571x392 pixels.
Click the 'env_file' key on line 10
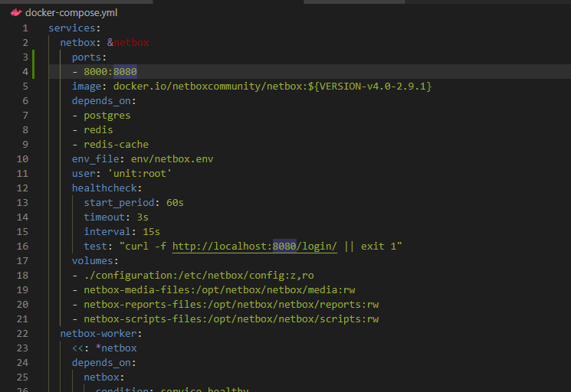pyautogui.click(x=95, y=159)
